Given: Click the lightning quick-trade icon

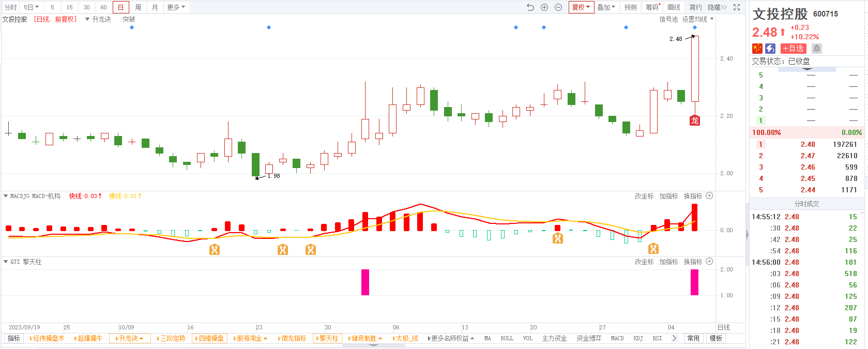Looking at the screenshot, I should [770, 48].
